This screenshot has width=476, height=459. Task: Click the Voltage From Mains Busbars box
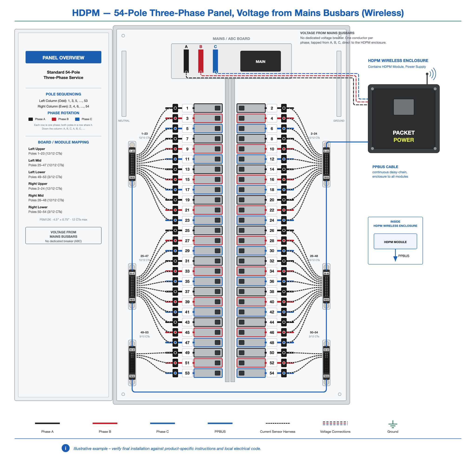pos(63,236)
